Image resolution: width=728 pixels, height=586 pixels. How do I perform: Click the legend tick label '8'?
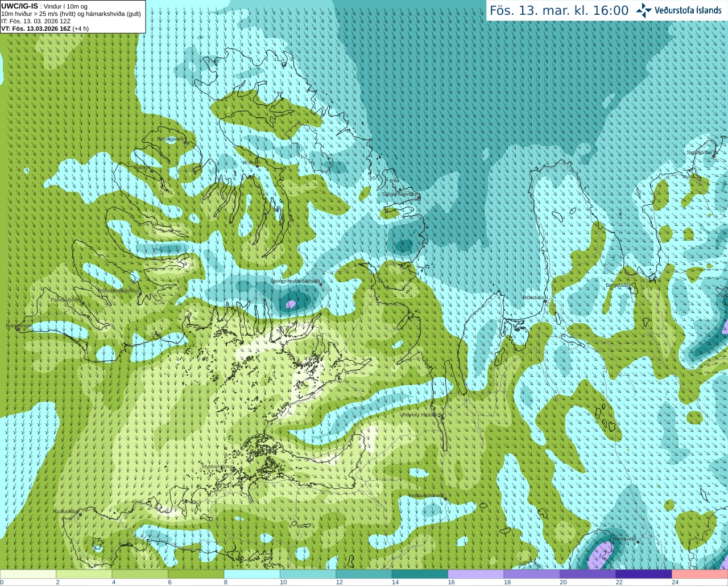[226, 582]
